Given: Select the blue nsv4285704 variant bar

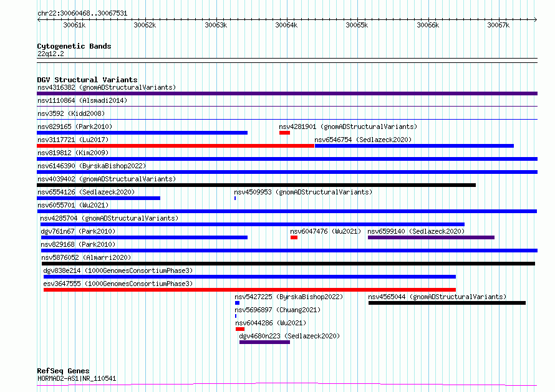Looking at the screenshot, I should coord(253,224).
